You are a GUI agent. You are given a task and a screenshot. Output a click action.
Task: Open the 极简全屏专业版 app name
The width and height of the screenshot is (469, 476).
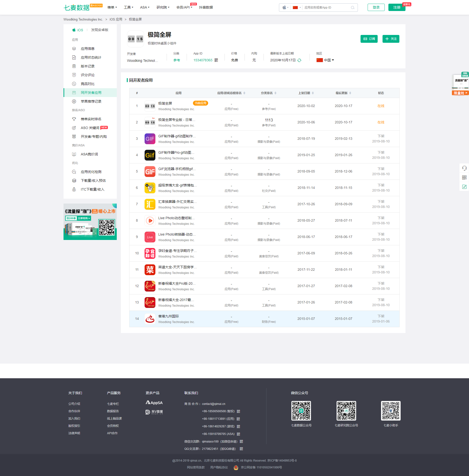click(x=177, y=120)
